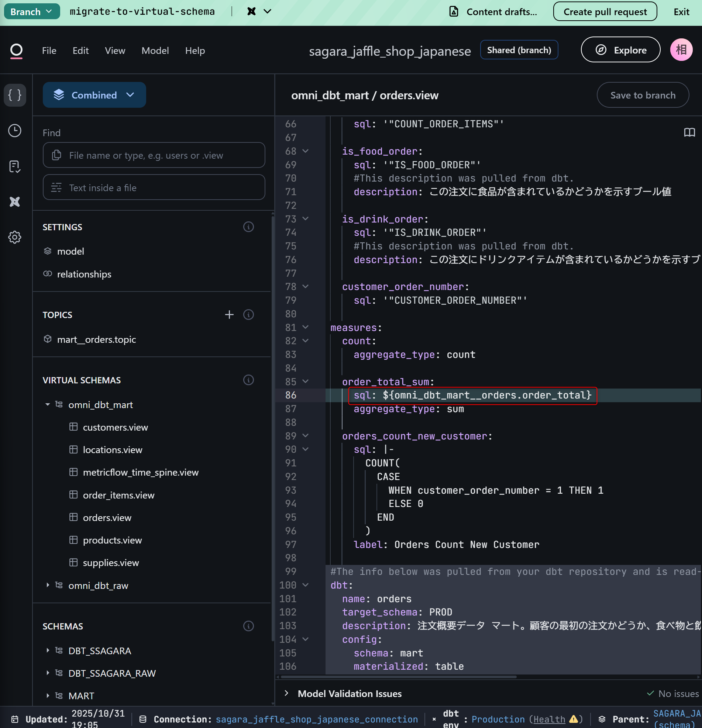Click the plus icon to add a topic

click(x=229, y=315)
